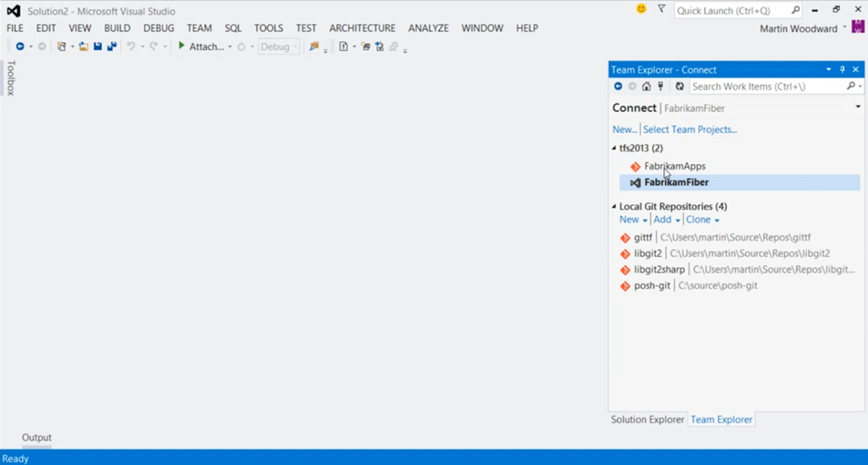Click the Save All toolbar icon
Viewport: 868px width, 465px height.
(112, 47)
